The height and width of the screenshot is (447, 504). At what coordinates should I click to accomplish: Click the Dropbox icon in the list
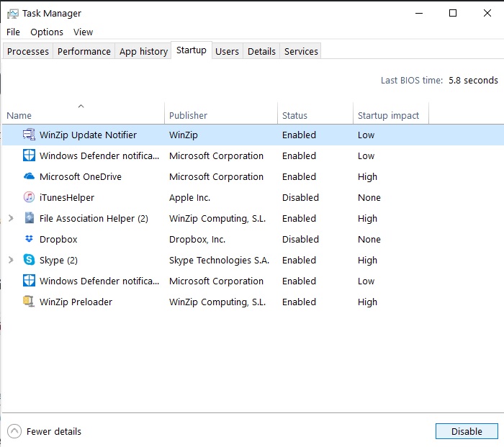(x=29, y=239)
